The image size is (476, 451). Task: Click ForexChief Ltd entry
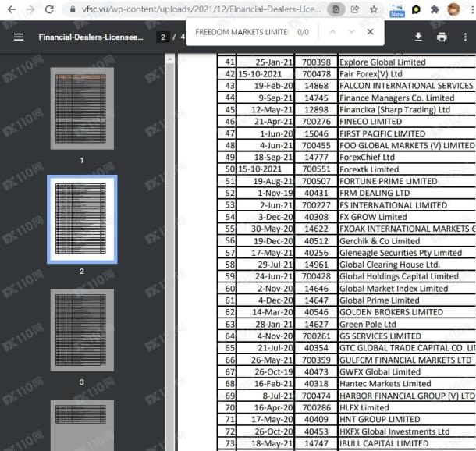tap(367, 157)
